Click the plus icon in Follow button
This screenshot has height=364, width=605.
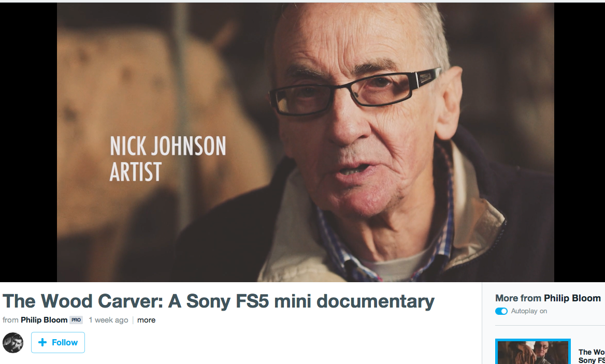[x=42, y=342]
